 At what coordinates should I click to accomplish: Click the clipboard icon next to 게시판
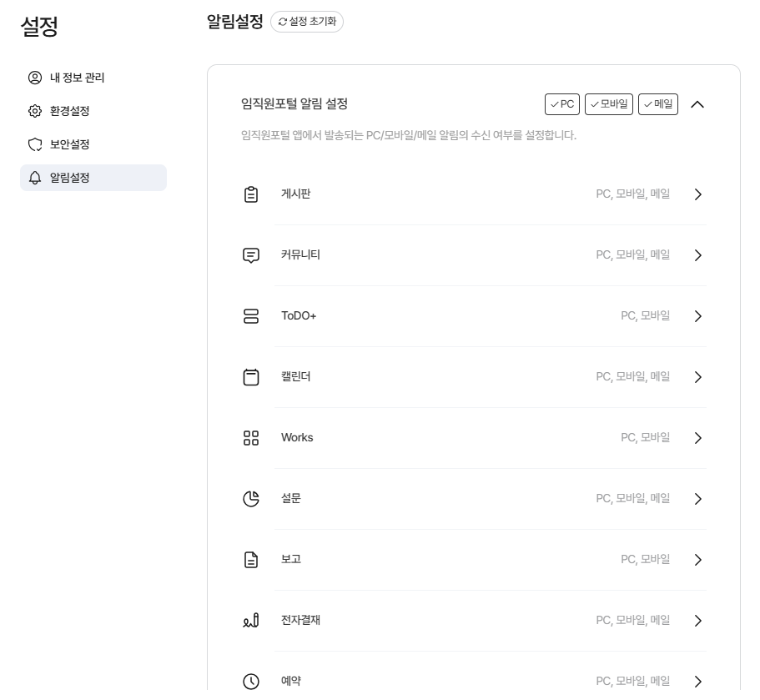[x=251, y=194]
